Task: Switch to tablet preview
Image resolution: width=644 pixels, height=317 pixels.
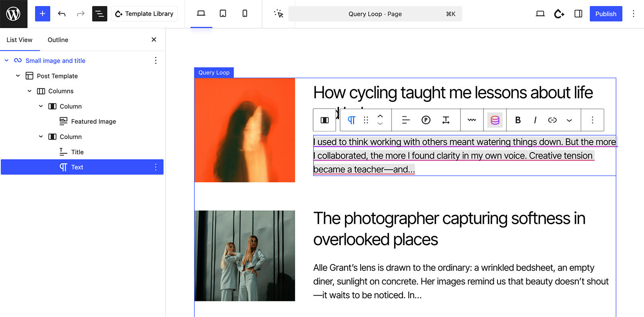Action: (x=223, y=14)
